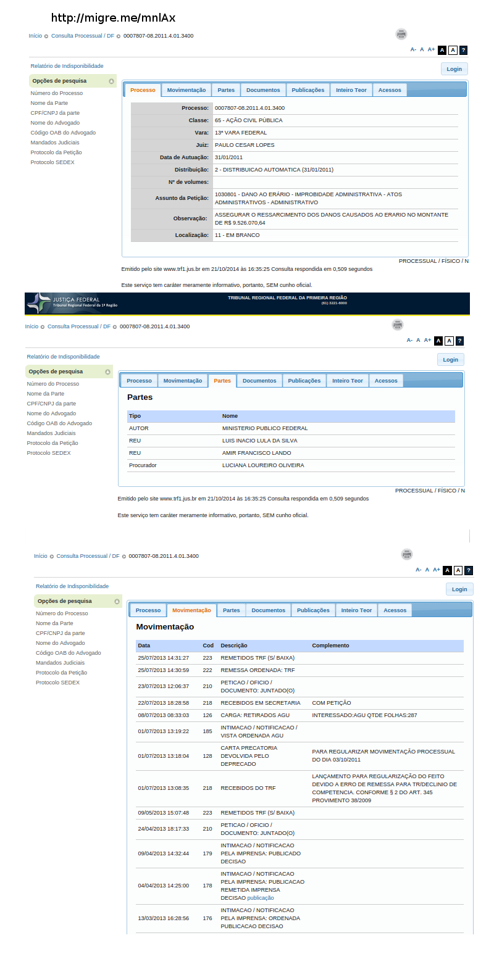Click Login button above the Processo details panel
494x980 pixels.
point(454,69)
